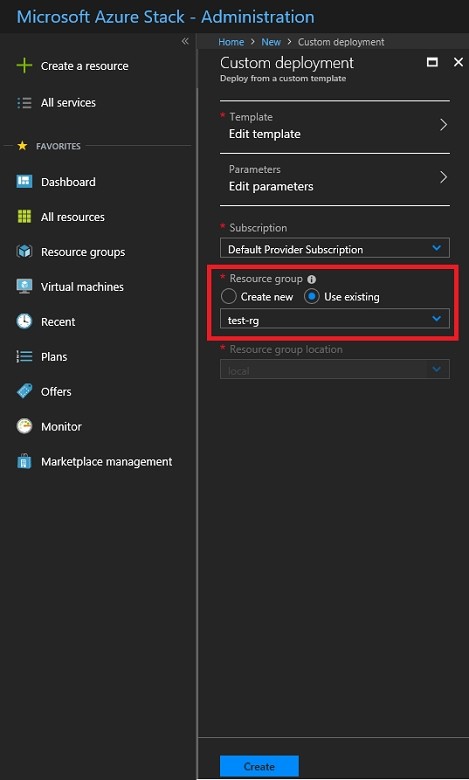Open Edit parameters section
The width and height of the screenshot is (469, 780).
click(335, 179)
